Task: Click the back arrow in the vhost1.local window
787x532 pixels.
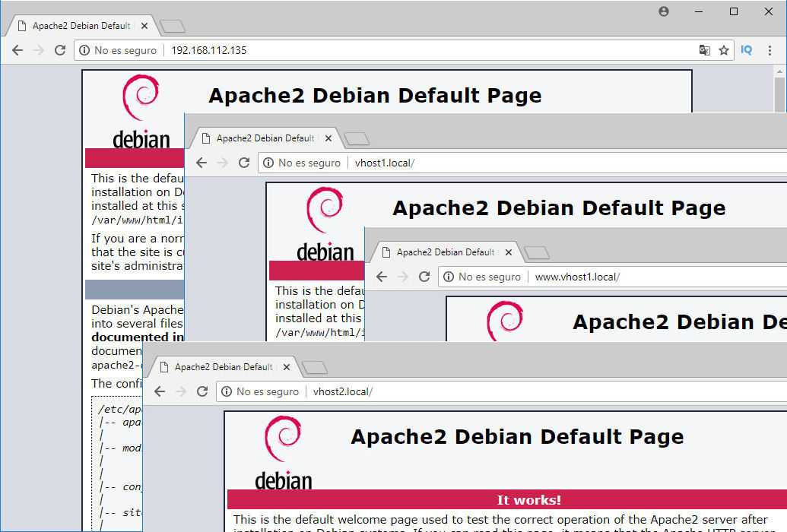Action: point(201,163)
